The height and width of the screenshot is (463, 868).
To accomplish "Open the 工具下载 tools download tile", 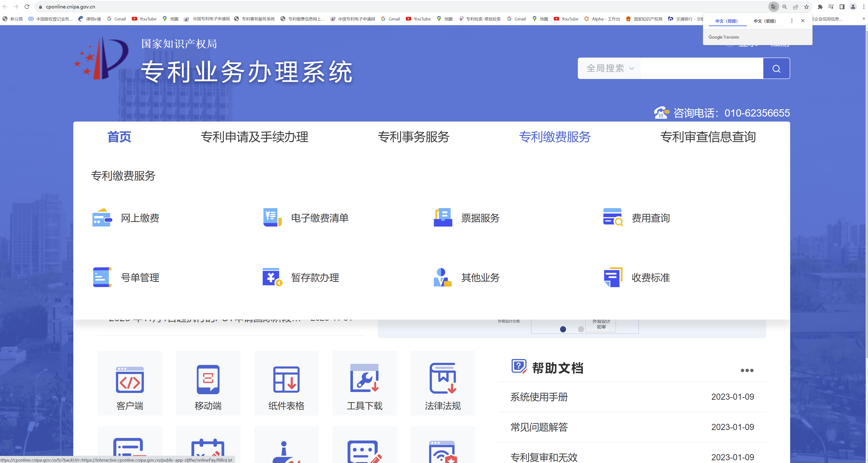I will pyautogui.click(x=364, y=383).
